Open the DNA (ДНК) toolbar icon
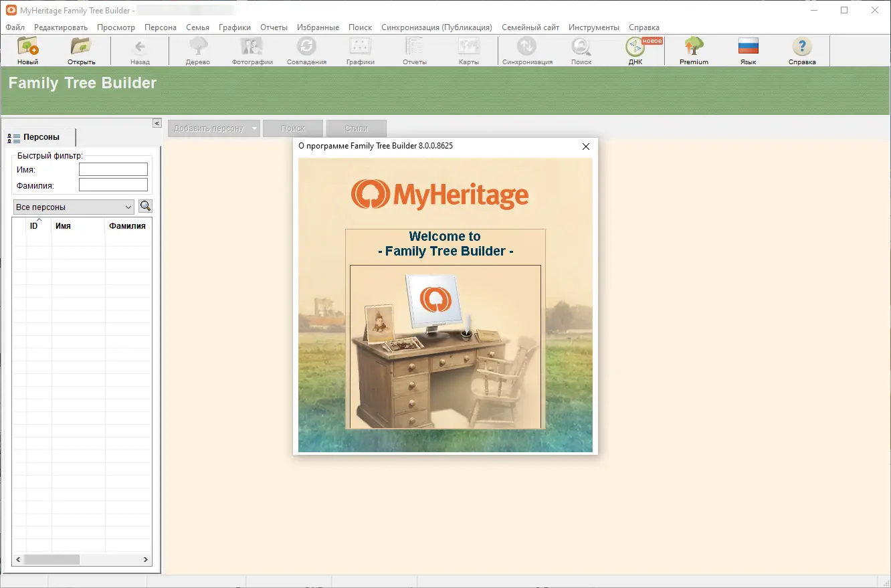Viewport: 891px width, 588px height. coord(634,48)
